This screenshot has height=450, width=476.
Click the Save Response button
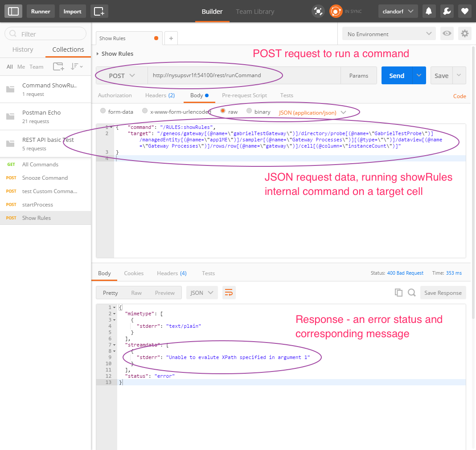(443, 293)
